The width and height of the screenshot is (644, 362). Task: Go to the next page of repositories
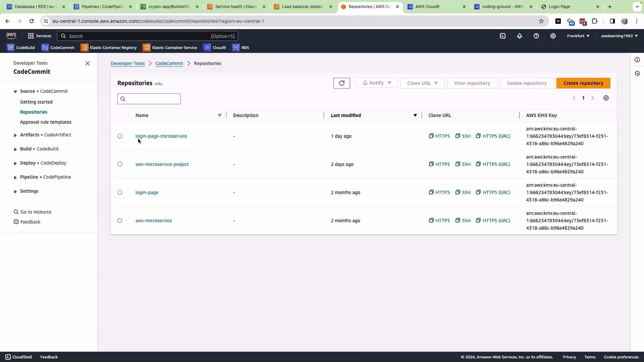(593, 98)
